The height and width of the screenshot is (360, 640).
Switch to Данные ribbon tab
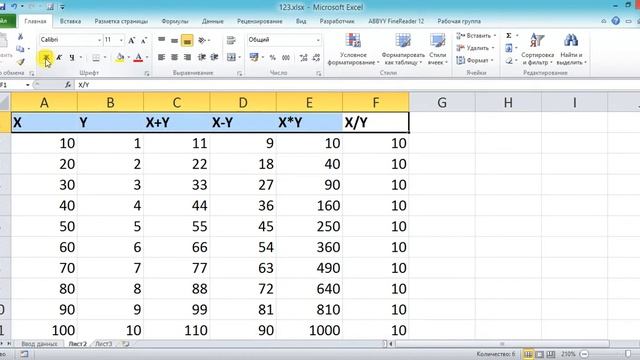[213, 21]
